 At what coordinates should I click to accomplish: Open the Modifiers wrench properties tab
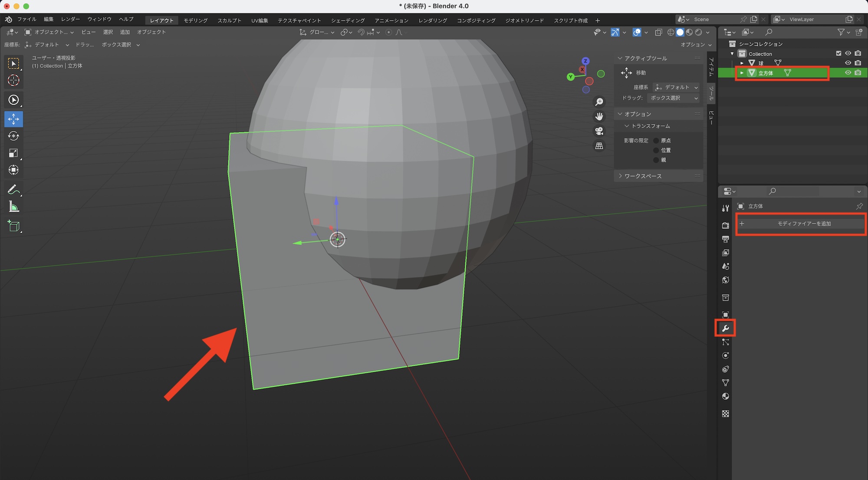pos(725,328)
